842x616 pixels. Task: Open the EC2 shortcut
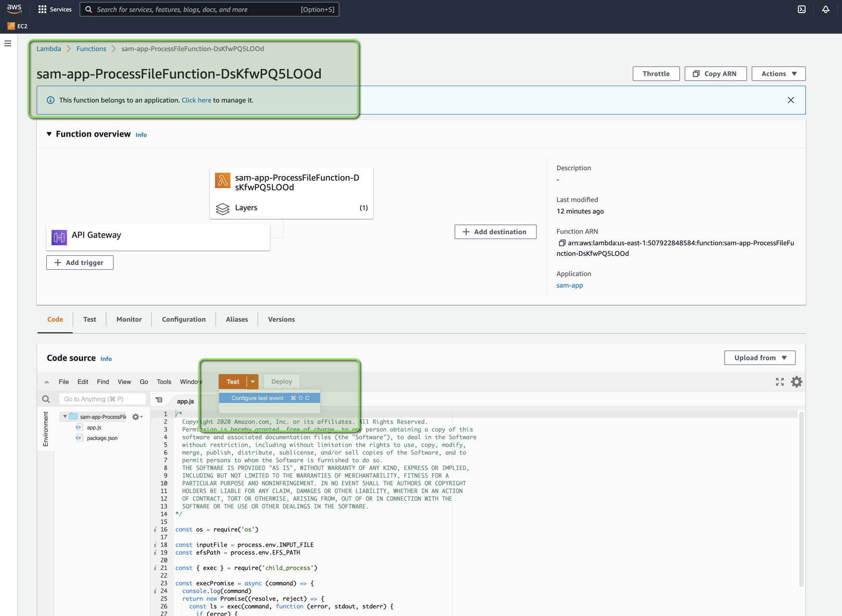[x=17, y=26]
